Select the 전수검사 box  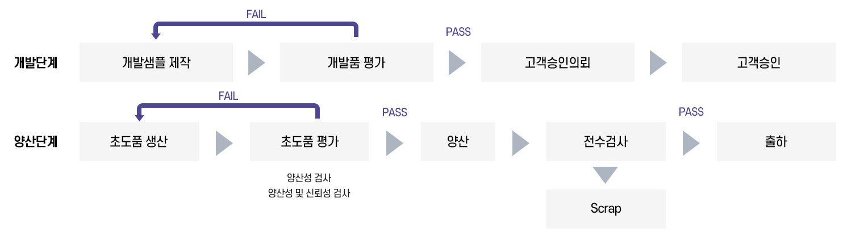[606, 142]
